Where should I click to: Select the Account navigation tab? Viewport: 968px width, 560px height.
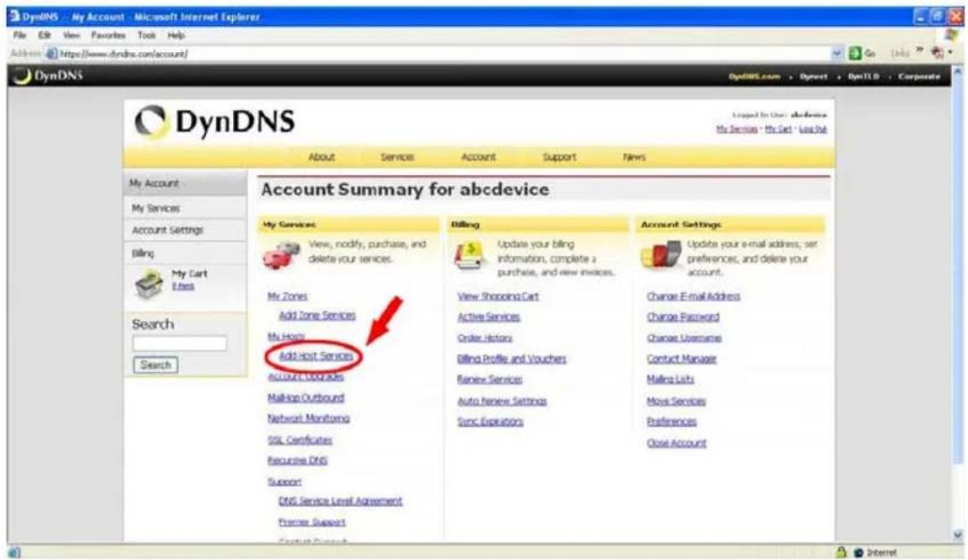click(x=478, y=157)
